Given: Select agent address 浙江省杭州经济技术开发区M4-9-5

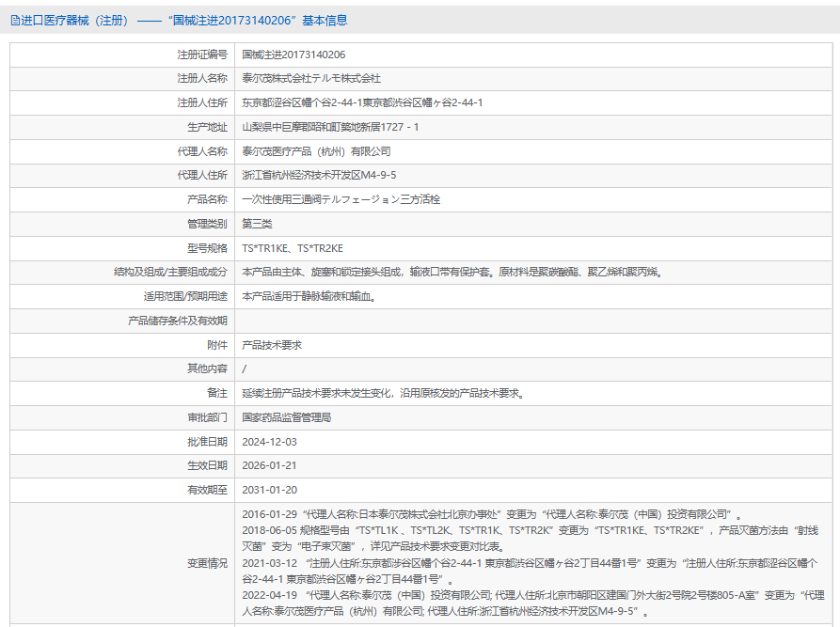Looking at the screenshot, I should point(319,176).
